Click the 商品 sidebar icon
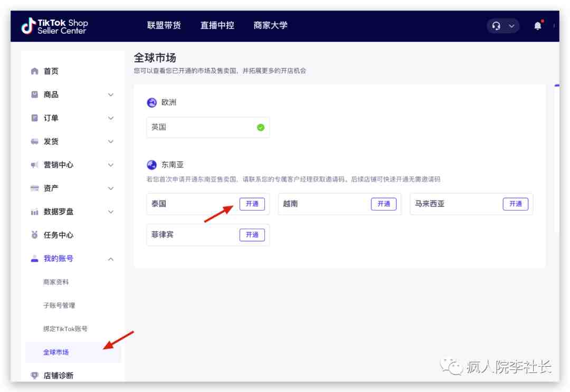 (x=34, y=94)
